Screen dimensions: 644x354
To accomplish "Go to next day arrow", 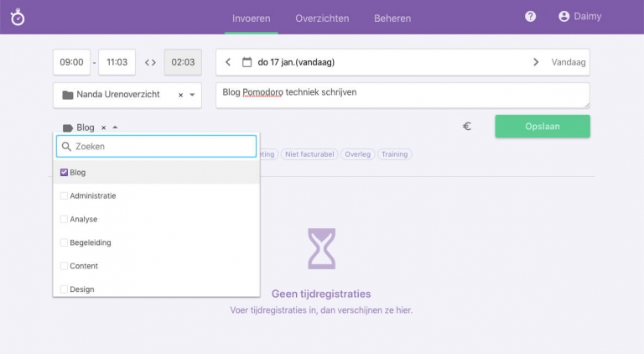I will tap(536, 62).
